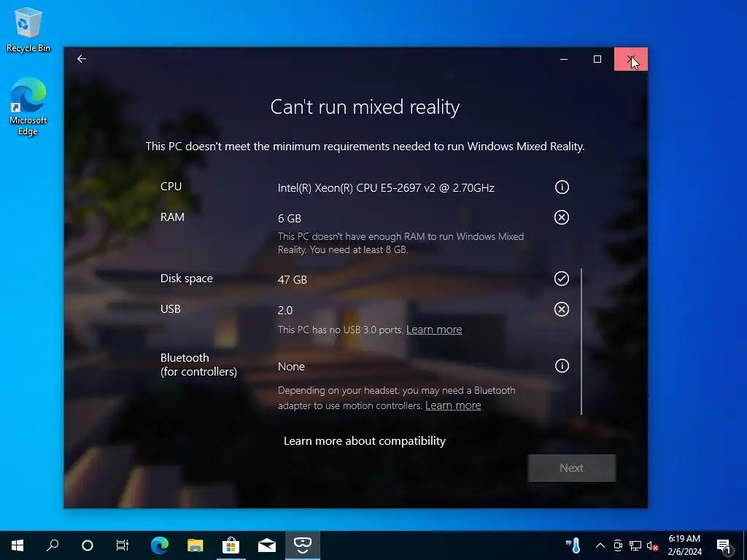Show hidden system tray icons
The height and width of the screenshot is (560, 747).
point(600,545)
